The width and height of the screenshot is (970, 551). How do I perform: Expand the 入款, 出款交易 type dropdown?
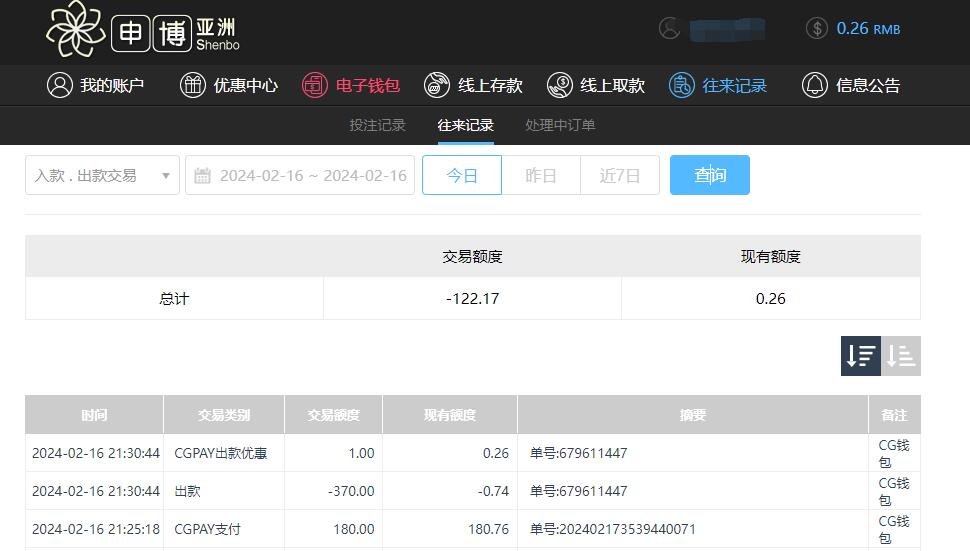click(102, 176)
